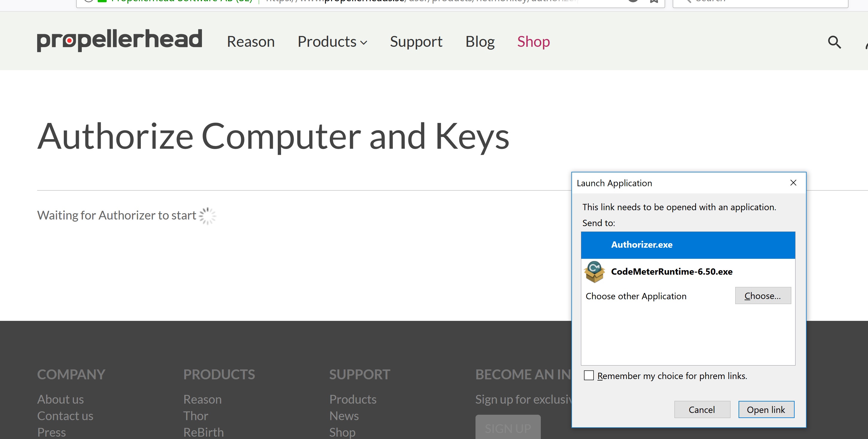Click the Propellerhead logo
The image size is (868, 439).
tap(119, 40)
